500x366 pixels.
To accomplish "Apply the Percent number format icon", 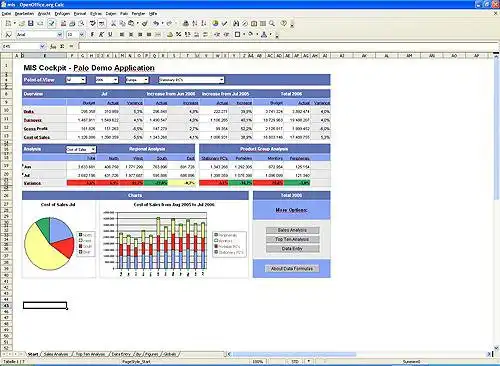I will pos(178,34).
